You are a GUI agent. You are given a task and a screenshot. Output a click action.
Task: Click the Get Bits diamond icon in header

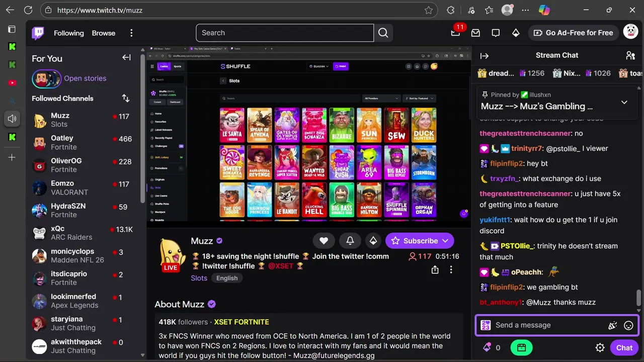516,33
